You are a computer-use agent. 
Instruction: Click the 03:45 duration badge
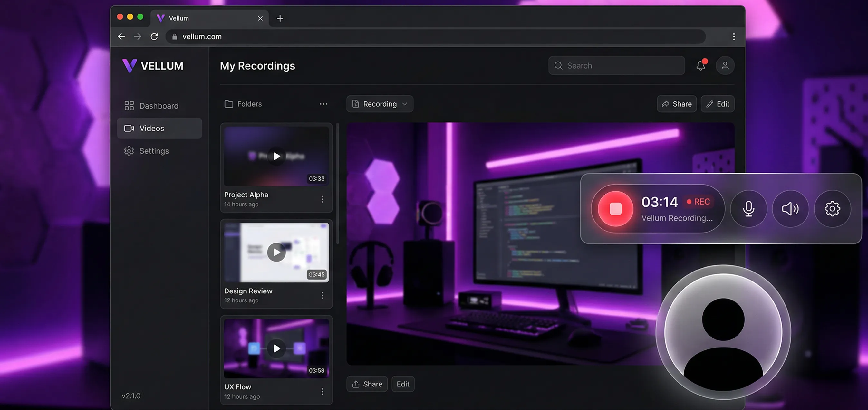pos(317,275)
